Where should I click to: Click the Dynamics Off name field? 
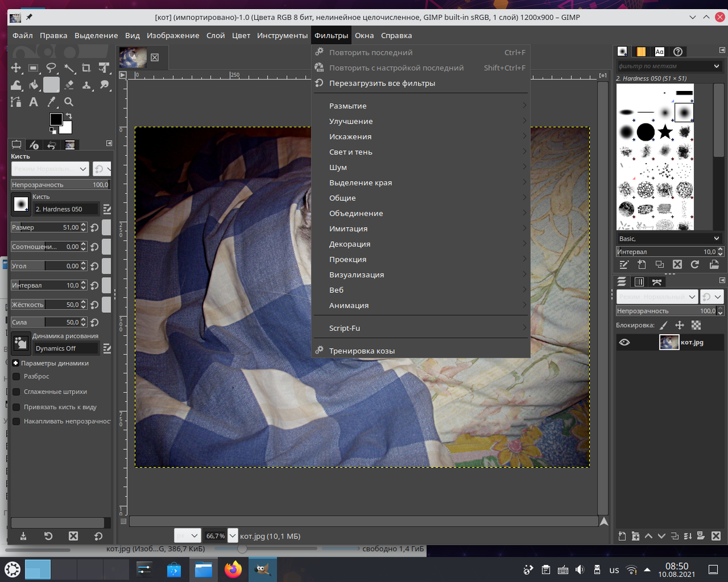[x=66, y=349]
